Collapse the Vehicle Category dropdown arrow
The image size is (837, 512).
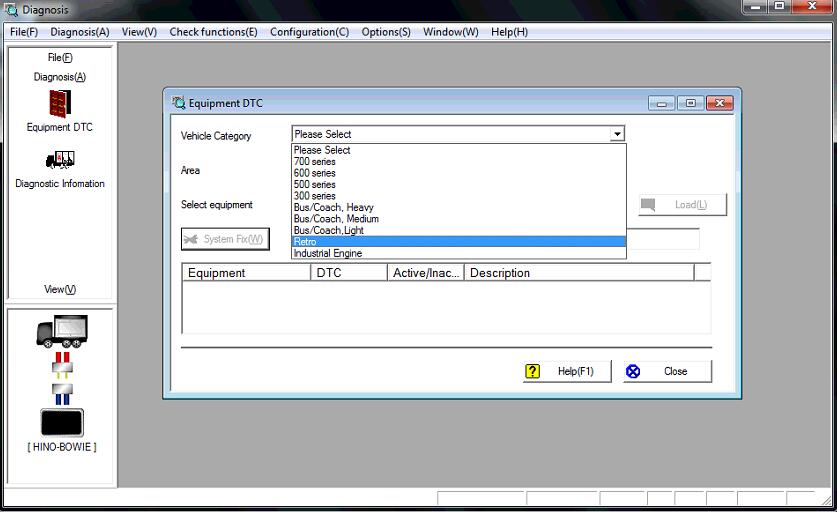tap(617, 134)
